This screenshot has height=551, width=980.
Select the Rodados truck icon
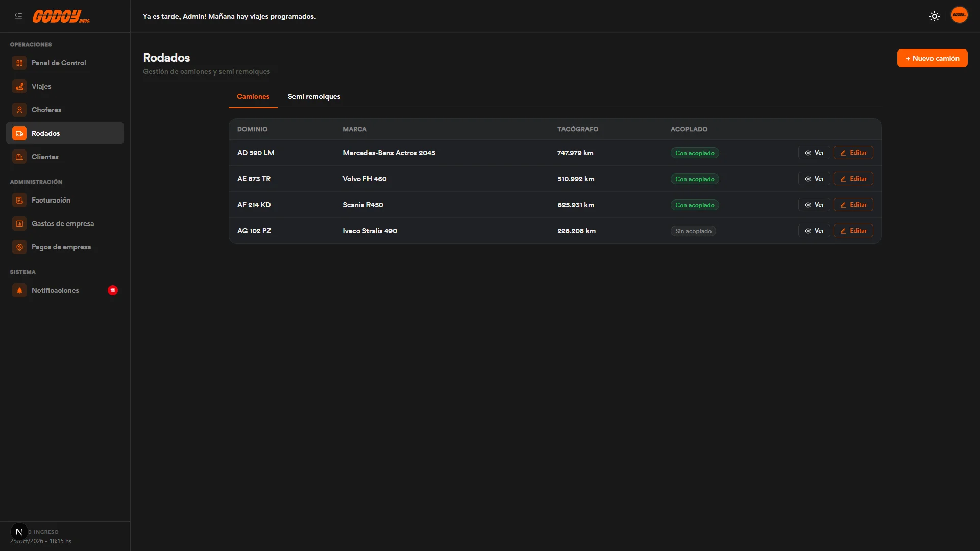coord(19,133)
